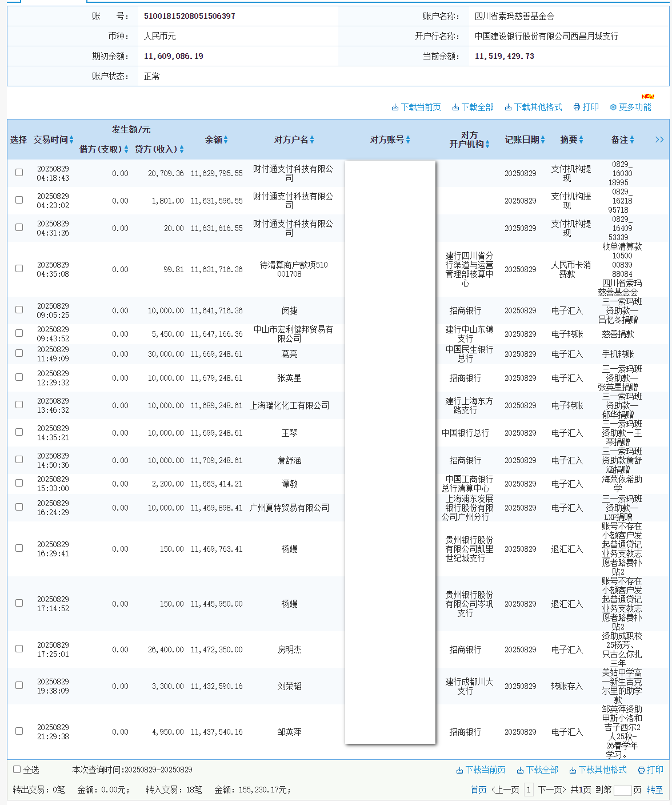Sort by 借方(支取) column arrows
Image resolution: width=672 pixels, height=805 pixels.
tap(126, 150)
